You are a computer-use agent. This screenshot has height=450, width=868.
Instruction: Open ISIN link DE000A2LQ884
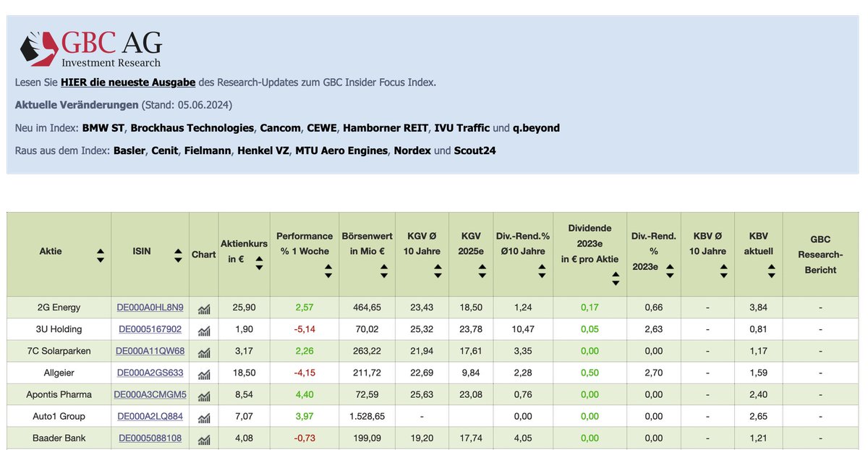tap(150, 416)
